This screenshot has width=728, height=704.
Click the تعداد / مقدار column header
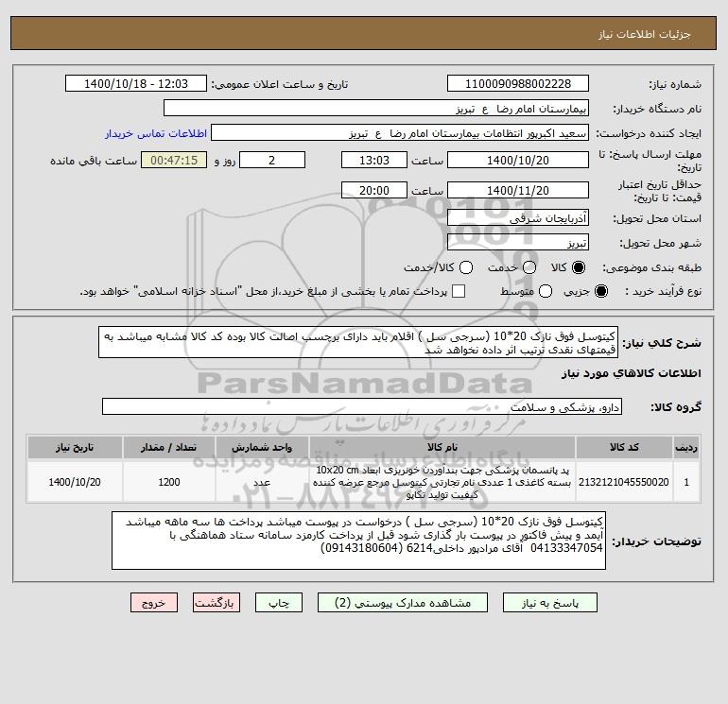tap(169, 447)
